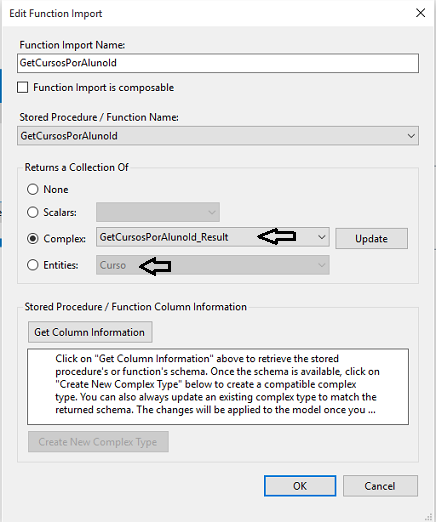Select the Entities radio option
Screen dimensions: 436x522
33,265
